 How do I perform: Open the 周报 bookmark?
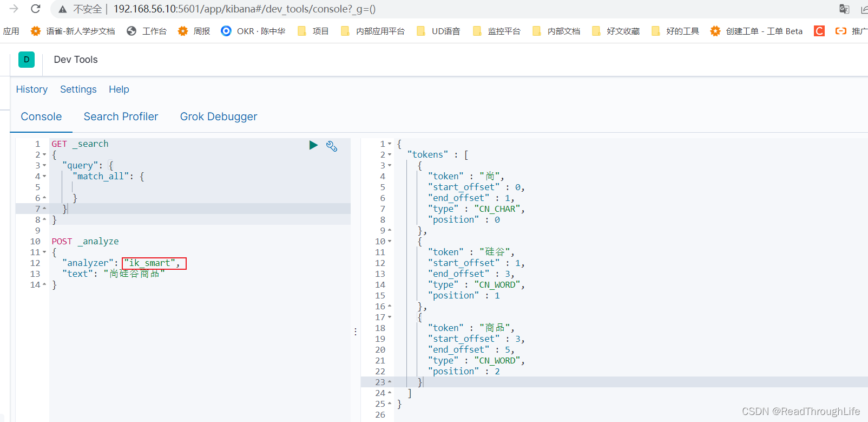194,31
